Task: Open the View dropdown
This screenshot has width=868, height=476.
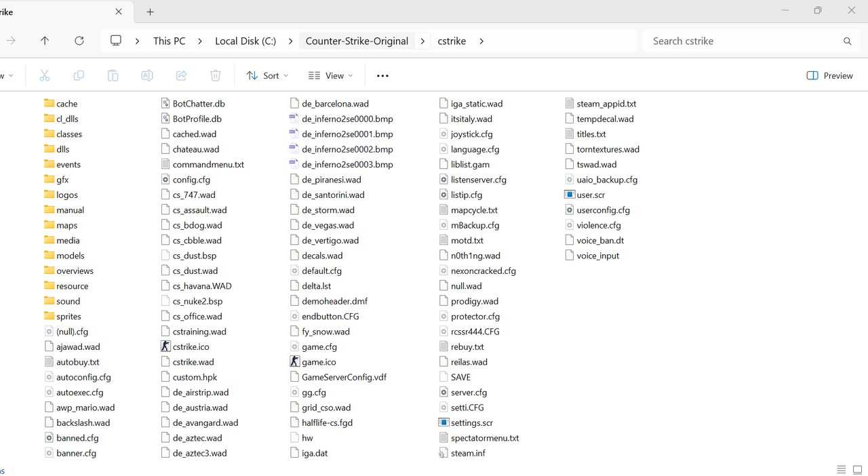Action: (330, 75)
